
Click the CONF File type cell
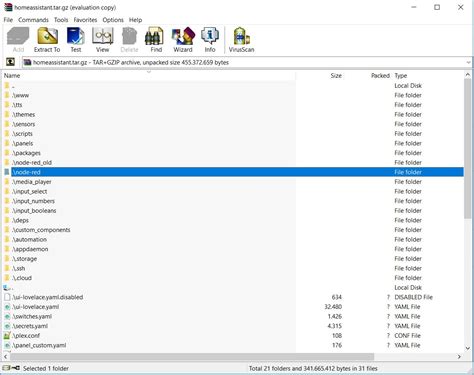coord(407,336)
